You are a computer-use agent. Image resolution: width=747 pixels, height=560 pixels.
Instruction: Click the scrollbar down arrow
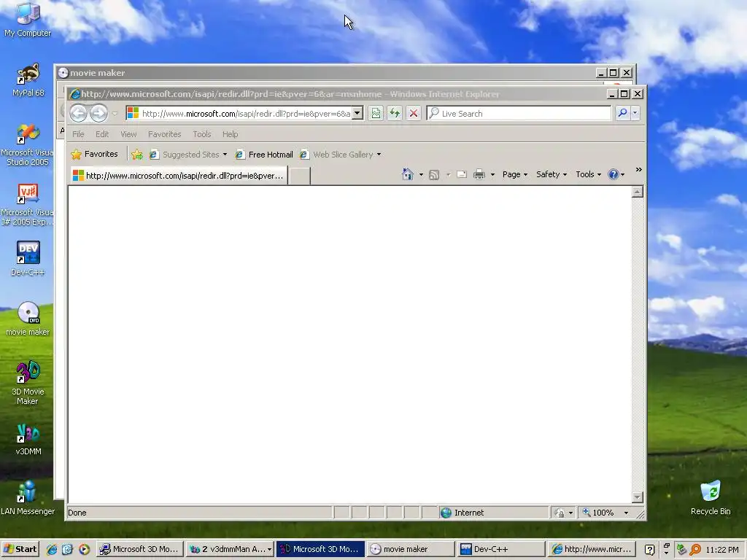click(x=638, y=497)
